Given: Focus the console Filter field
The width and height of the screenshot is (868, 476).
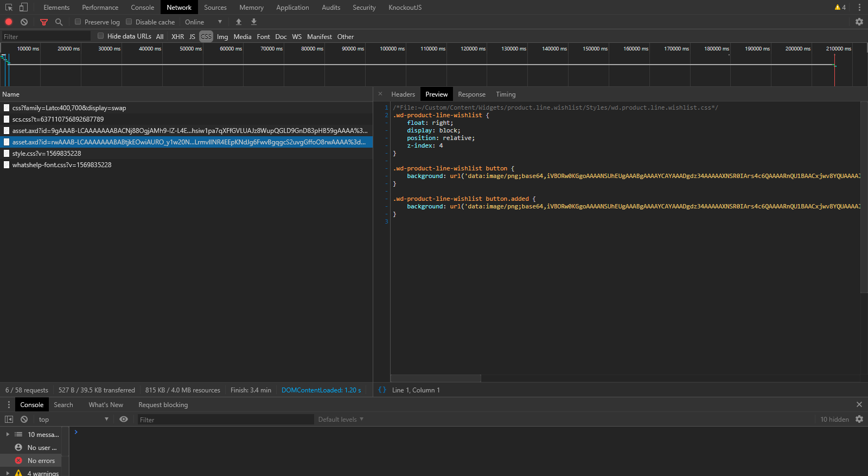Looking at the screenshot, I should (x=226, y=420).
